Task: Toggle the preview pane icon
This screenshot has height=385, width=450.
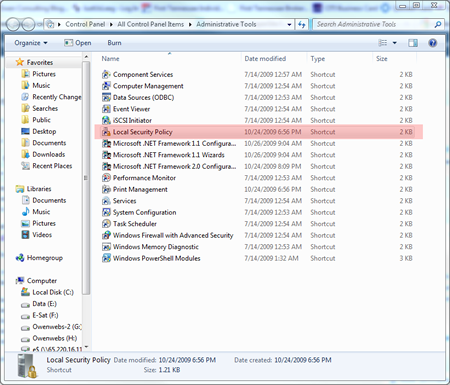Action: [413, 43]
